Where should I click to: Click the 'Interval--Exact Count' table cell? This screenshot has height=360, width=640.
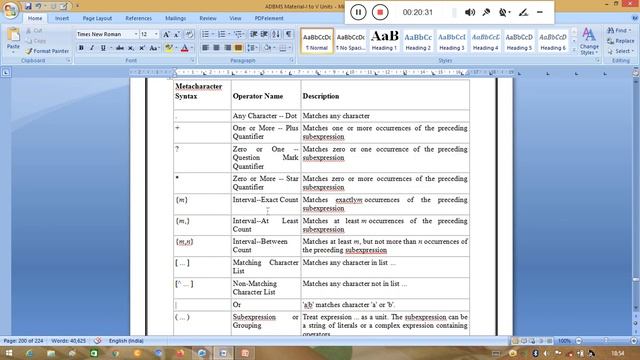coord(266,204)
